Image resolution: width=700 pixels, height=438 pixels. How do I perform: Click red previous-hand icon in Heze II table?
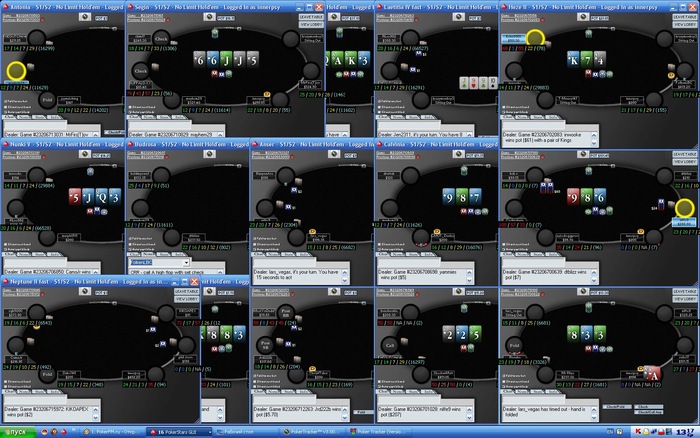pyautogui.click(x=542, y=20)
